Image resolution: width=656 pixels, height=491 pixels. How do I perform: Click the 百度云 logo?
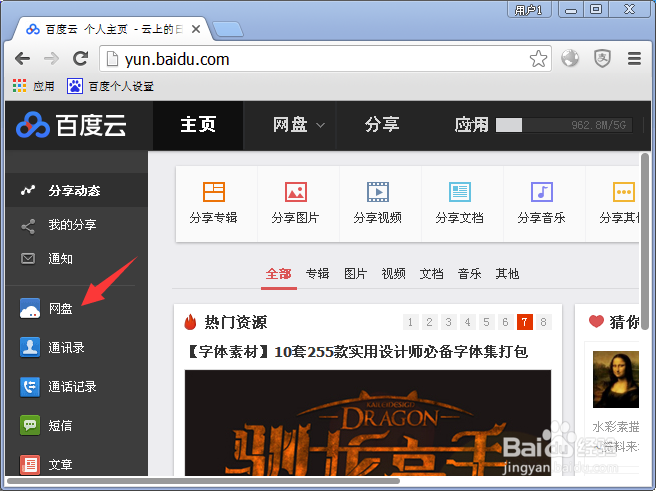pos(71,125)
